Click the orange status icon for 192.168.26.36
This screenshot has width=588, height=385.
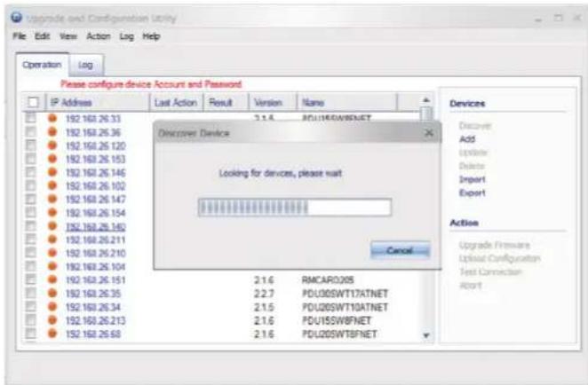point(52,132)
